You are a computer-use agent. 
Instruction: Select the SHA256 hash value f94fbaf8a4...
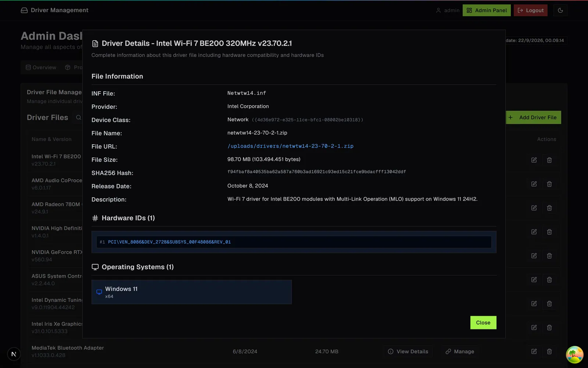(316, 172)
